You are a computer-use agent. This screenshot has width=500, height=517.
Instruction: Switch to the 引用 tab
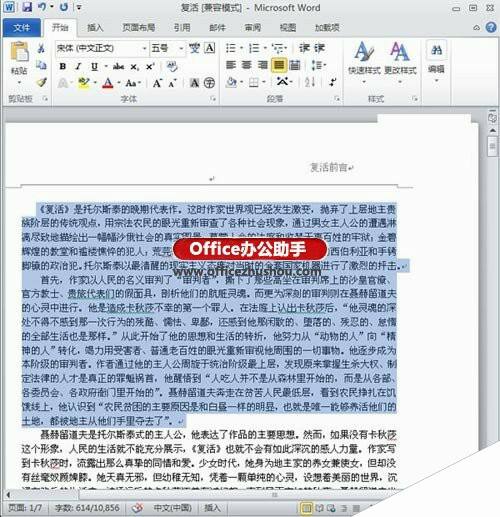182,27
